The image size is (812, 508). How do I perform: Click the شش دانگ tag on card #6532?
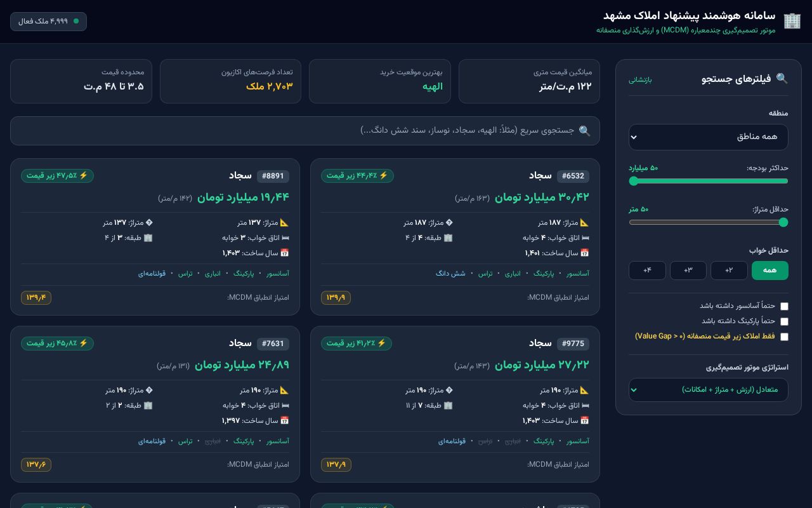(x=450, y=274)
